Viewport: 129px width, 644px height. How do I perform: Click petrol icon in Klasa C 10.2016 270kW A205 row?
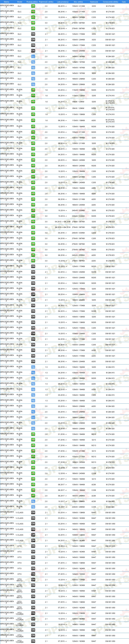(33, 261)
